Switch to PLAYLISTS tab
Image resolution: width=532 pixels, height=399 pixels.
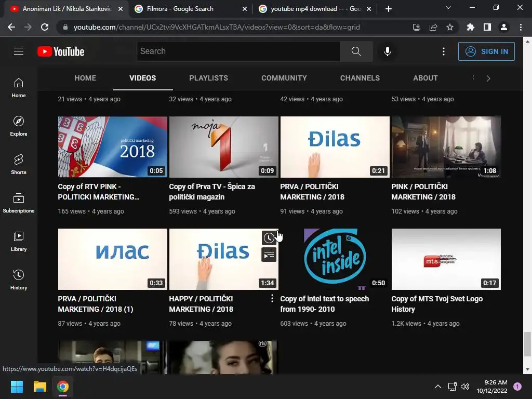tap(209, 78)
